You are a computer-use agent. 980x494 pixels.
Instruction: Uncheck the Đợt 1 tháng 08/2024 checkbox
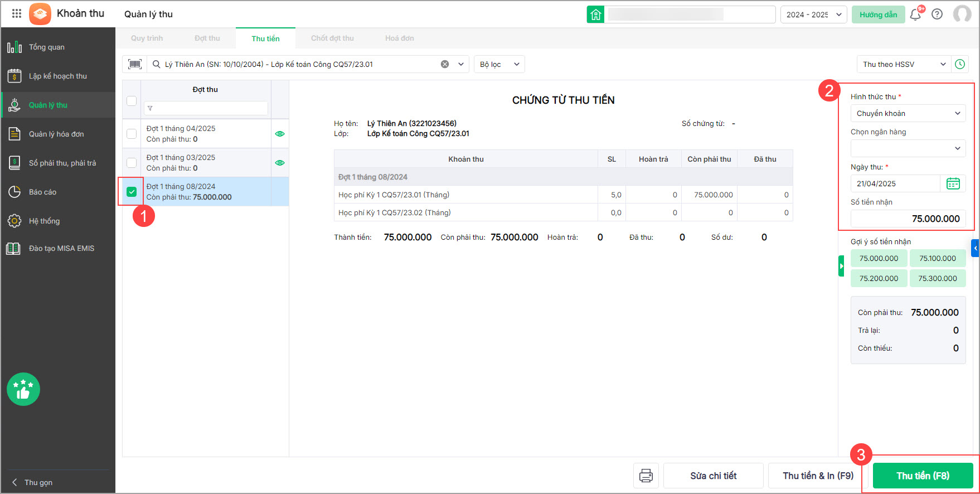pyautogui.click(x=132, y=192)
